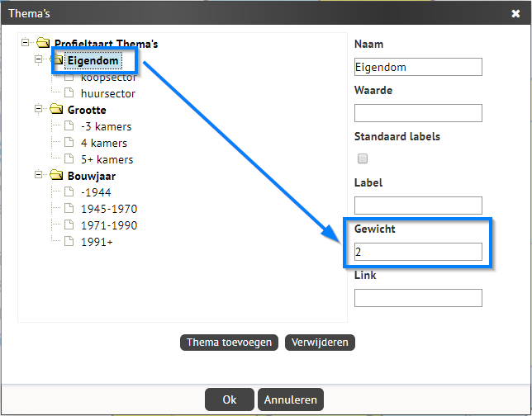Collapse the Eigendom tree node
Viewport: 532px width, 416px height.
click(38, 59)
